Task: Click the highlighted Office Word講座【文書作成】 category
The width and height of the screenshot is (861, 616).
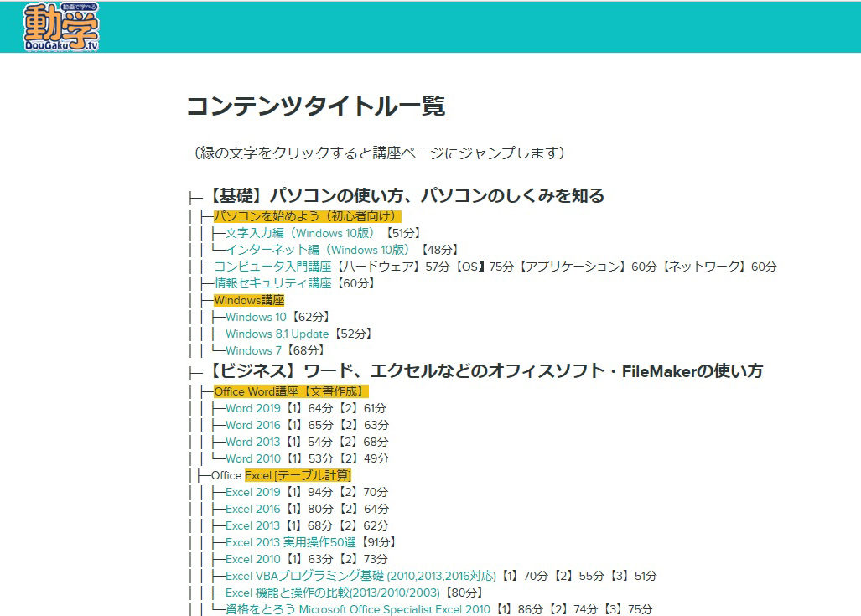Action: (290, 391)
